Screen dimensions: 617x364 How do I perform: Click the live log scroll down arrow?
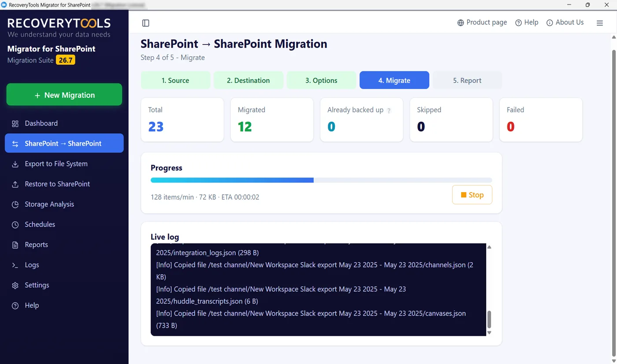click(489, 333)
